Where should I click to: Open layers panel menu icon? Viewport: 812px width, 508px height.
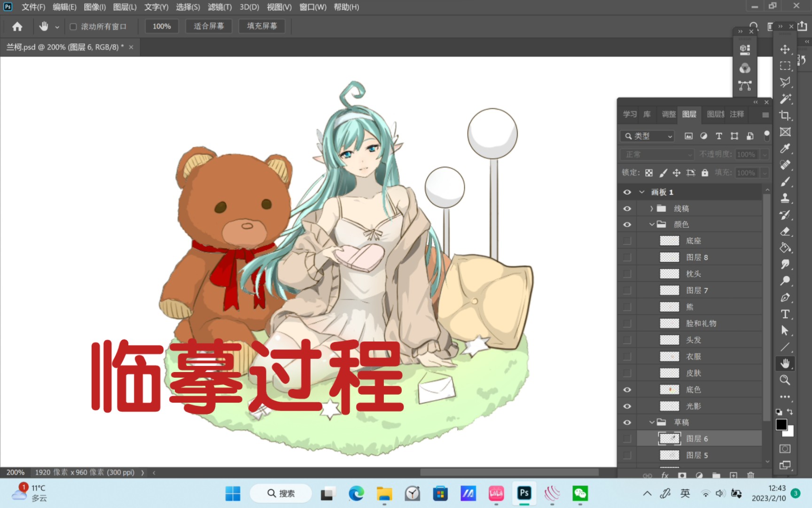(x=765, y=115)
